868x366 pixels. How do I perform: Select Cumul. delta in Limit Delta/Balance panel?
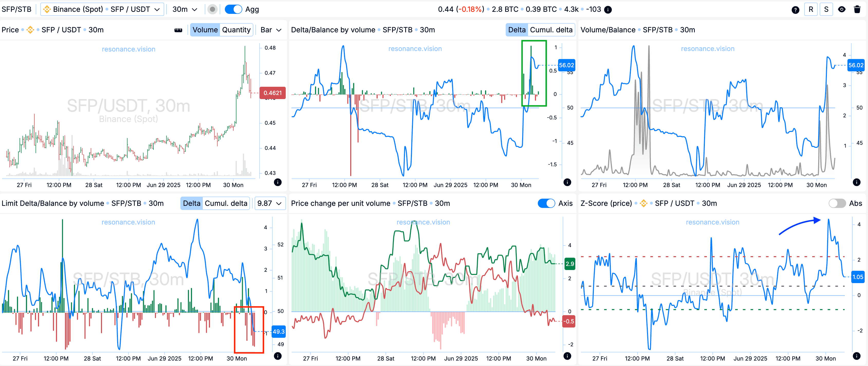click(226, 203)
